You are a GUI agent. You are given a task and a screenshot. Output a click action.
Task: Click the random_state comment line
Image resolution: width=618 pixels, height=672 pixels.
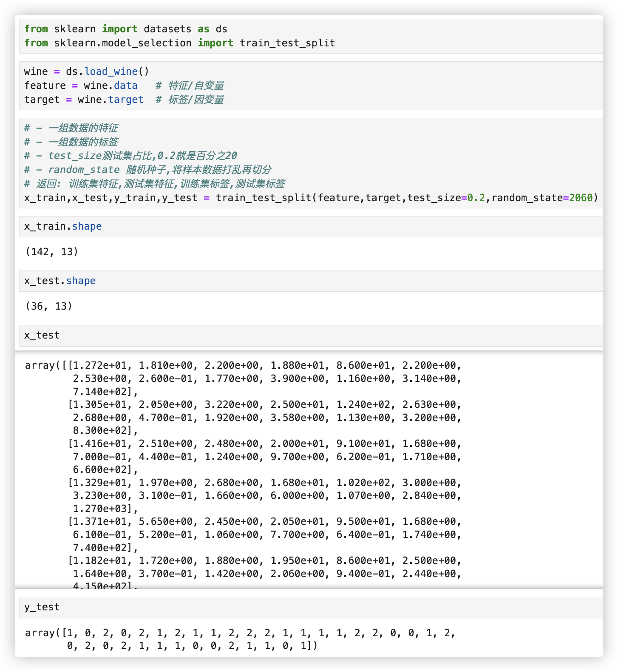(147, 170)
